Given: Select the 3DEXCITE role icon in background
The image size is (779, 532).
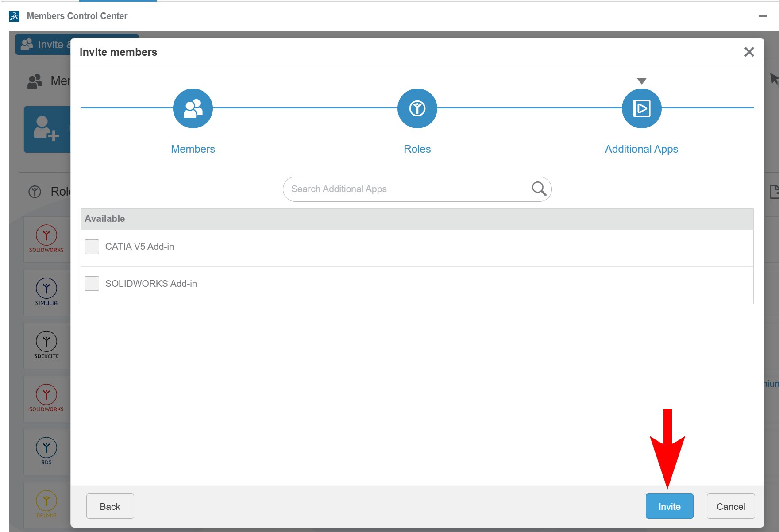Looking at the screenshot, I should coord(46,345).
